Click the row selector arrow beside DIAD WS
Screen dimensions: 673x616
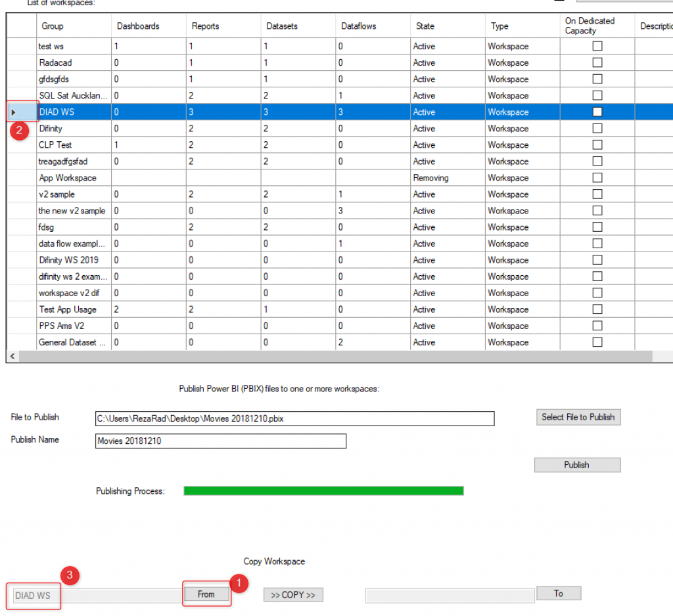click(x=14, y=112)
